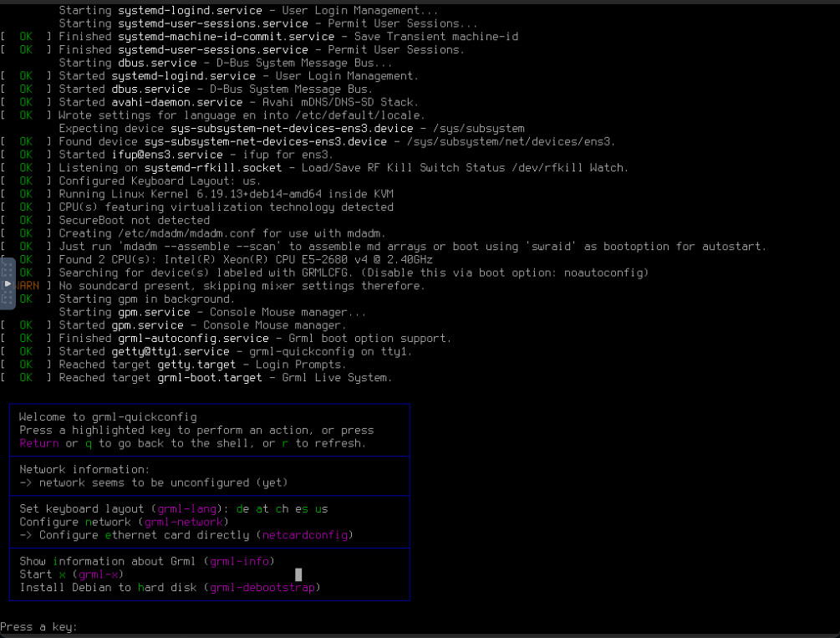Click the 'grml-info' command text
The image size is (840, 638).
click(240, 561)
